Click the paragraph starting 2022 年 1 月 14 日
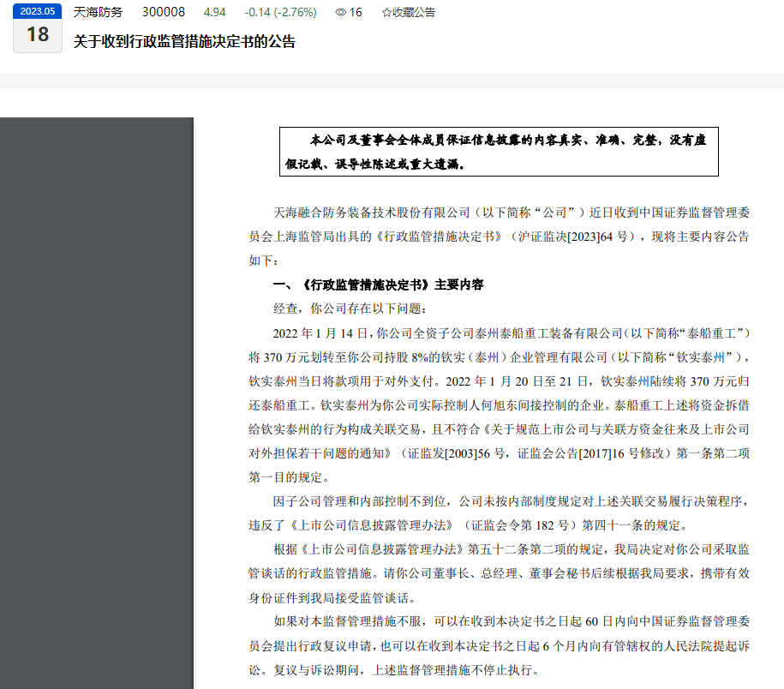This screenshot has width=784, height=689. click(499, 405)
